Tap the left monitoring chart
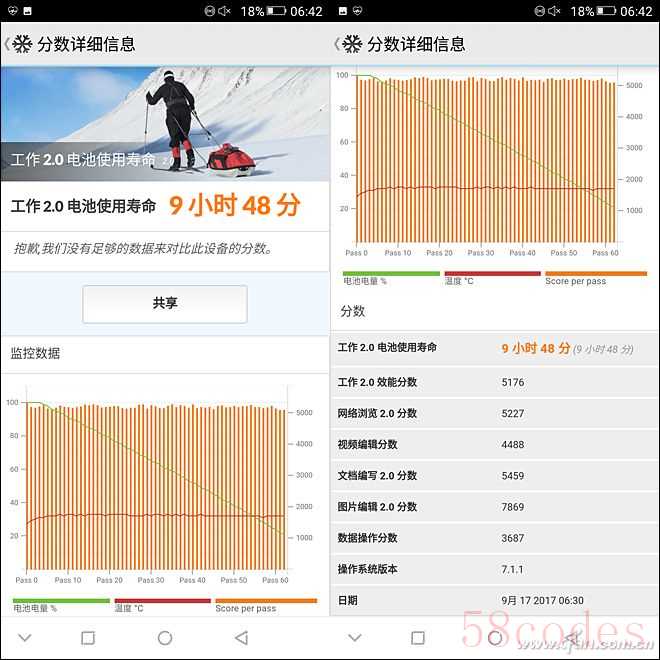660x660 pixels. [x=160, y=484]
